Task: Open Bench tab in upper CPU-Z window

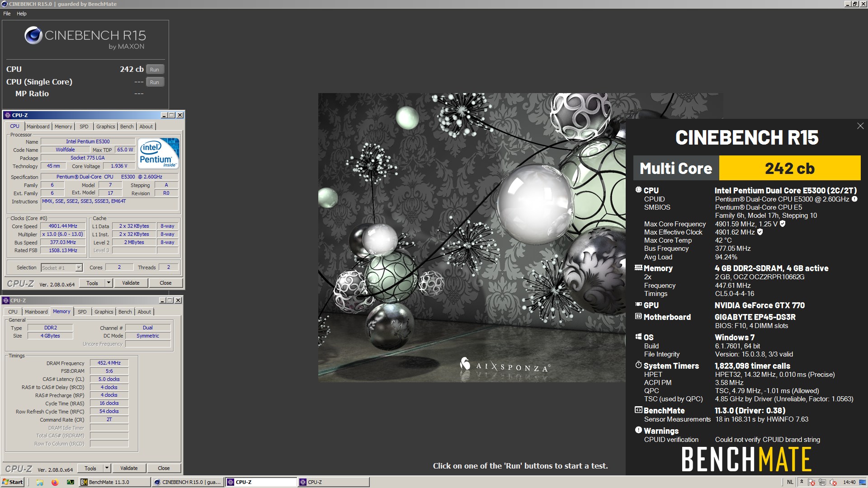Action: coord(127,127)
